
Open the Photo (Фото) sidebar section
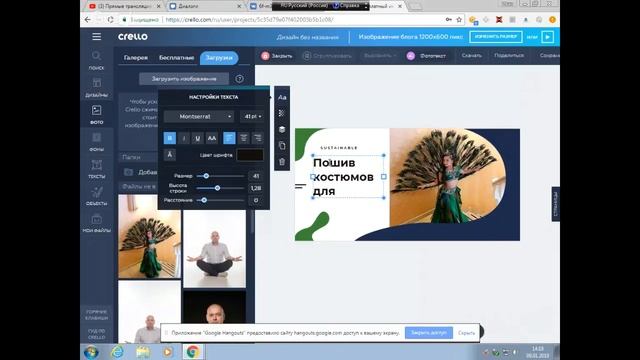point(96,114)
